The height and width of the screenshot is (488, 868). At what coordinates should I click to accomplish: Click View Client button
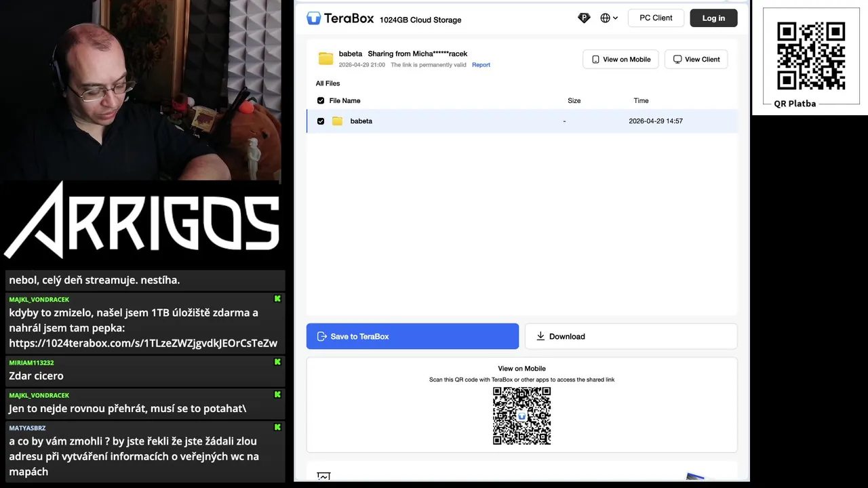(x=696, y=59)
